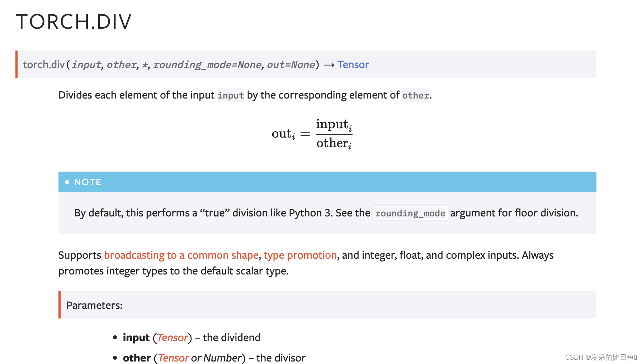Click the Parameters heading block

(94, 305)
